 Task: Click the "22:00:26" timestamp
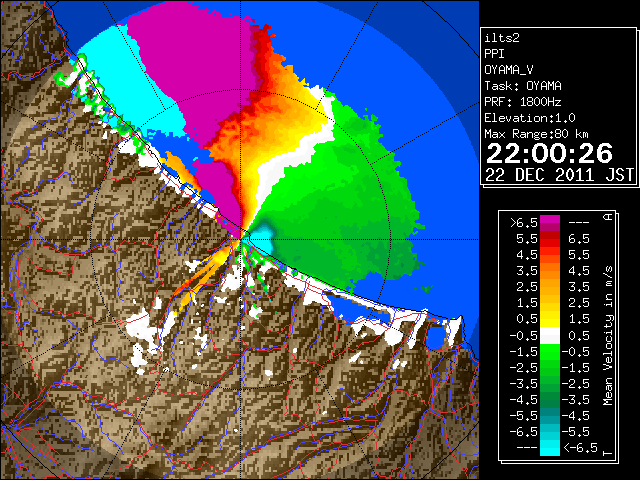point(549,154)
